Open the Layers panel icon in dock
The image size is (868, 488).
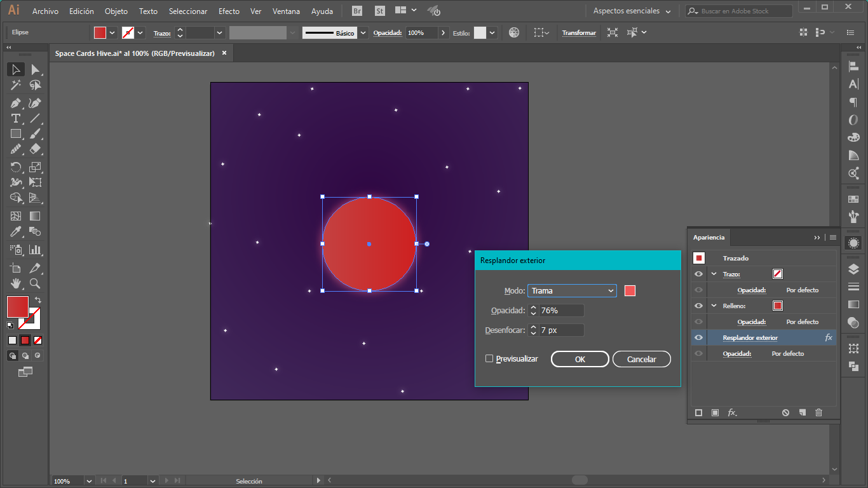coord(853,269)
